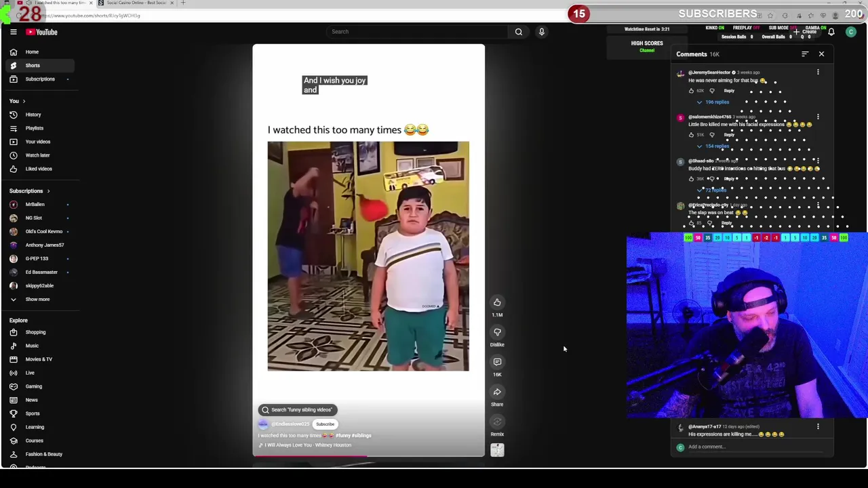
Task: Subscribe to the Short's channel
Action: click(x=325, y=424)
